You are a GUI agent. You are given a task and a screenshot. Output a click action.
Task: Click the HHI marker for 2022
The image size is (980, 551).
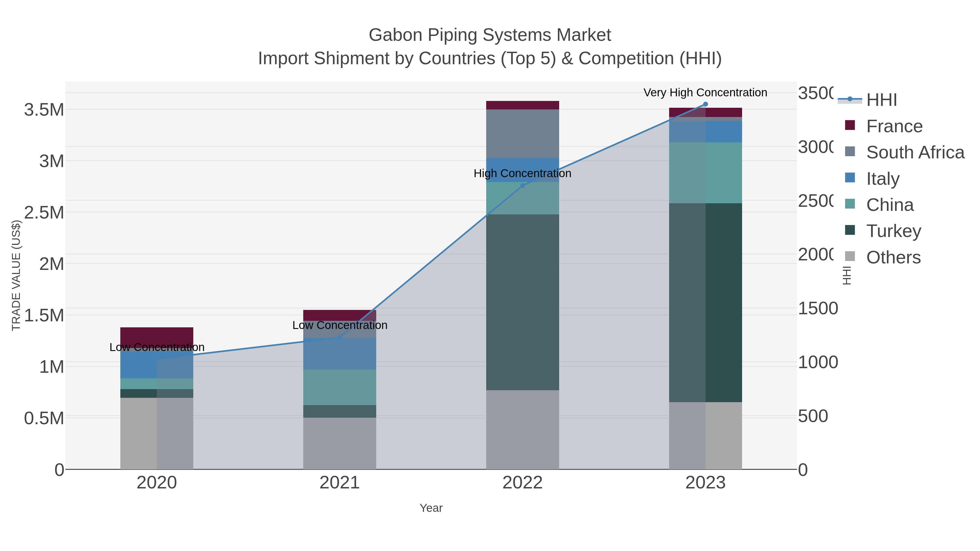tap(522, 186)
